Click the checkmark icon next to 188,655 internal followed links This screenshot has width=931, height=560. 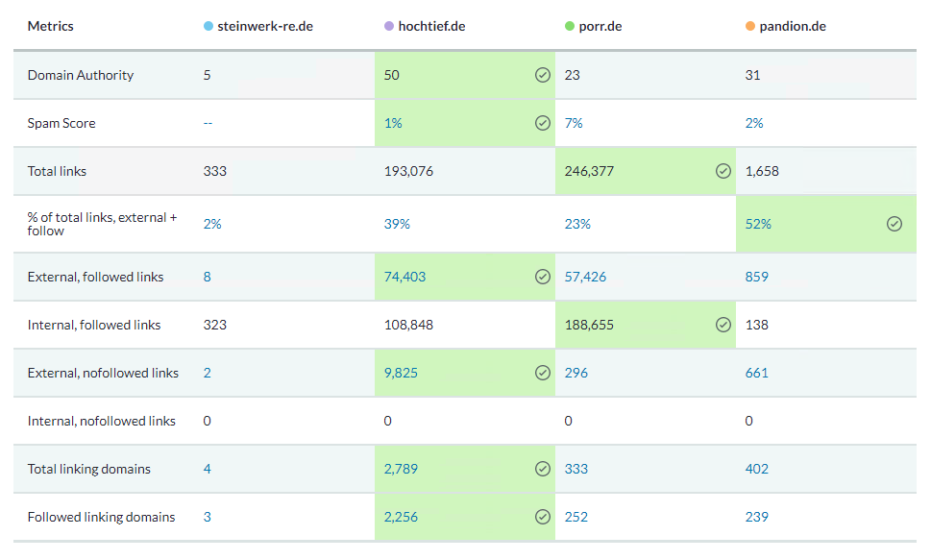pyautogui.click(x=723, y=325)
